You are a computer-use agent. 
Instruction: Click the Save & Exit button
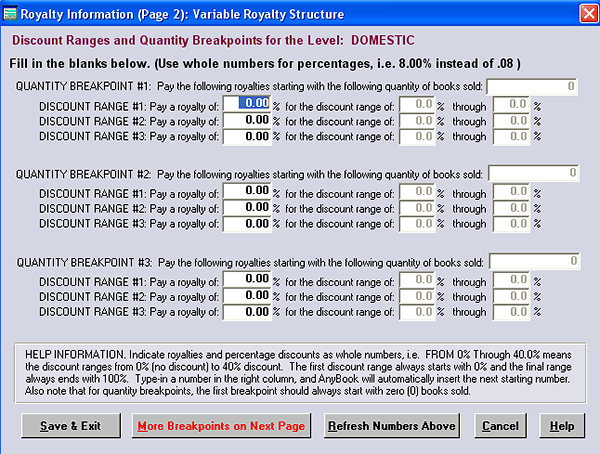[x=69, y=426]
